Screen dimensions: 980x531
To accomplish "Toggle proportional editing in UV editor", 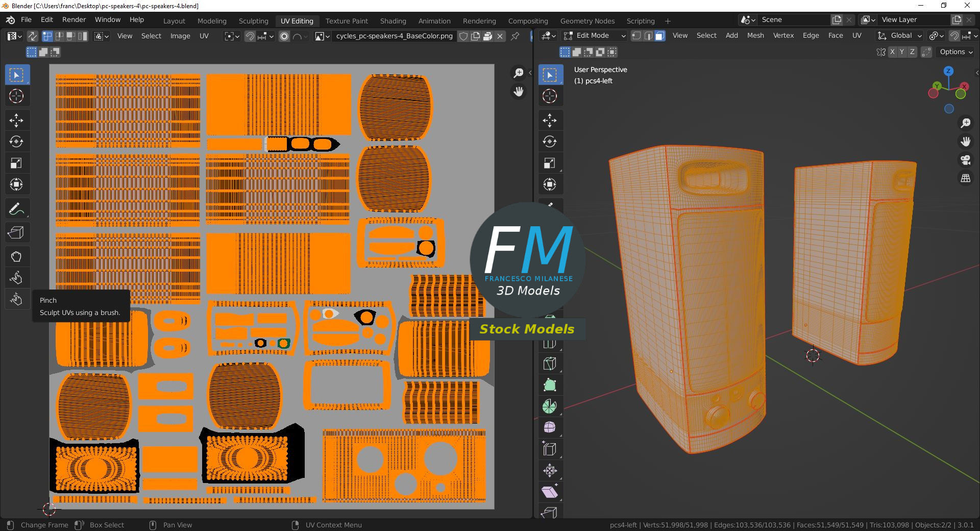I will click(284, 36).
